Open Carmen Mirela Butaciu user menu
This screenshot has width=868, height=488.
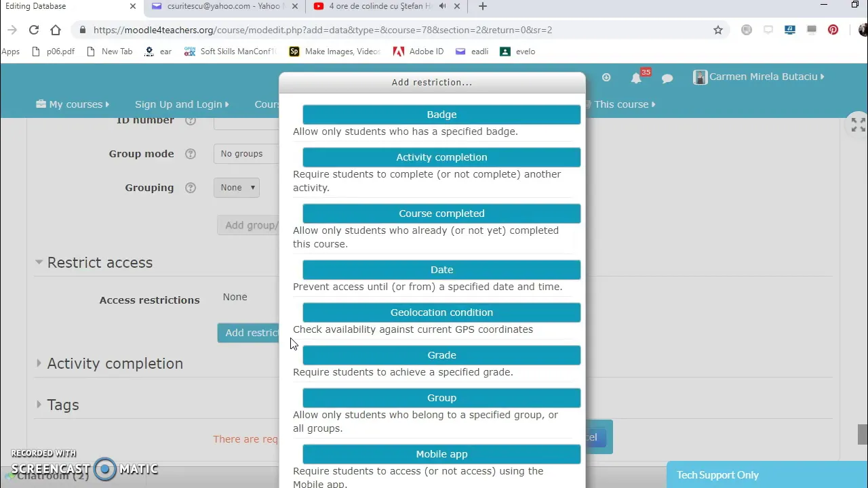[x=766, y=77]
